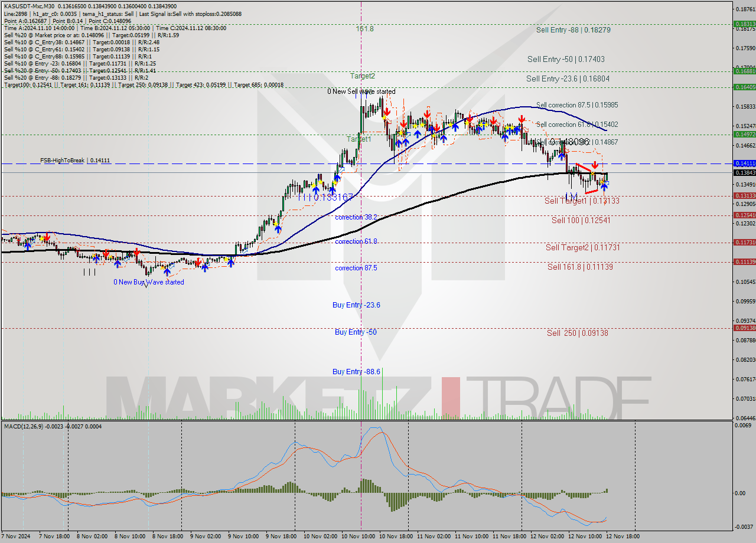The height and width of the screenshot is (543, 756).
Task: Click the green 0.14972 price axis tag
Action: coord(744,135)
